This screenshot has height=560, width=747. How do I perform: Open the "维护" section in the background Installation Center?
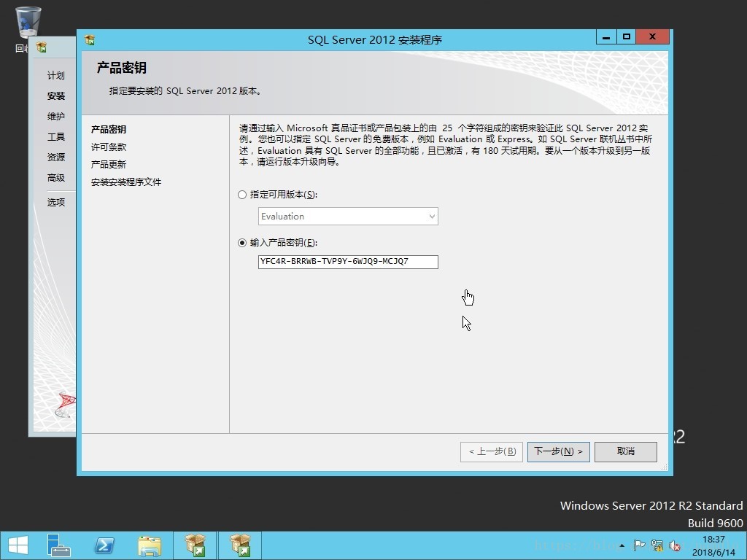[x=55, y=117]
